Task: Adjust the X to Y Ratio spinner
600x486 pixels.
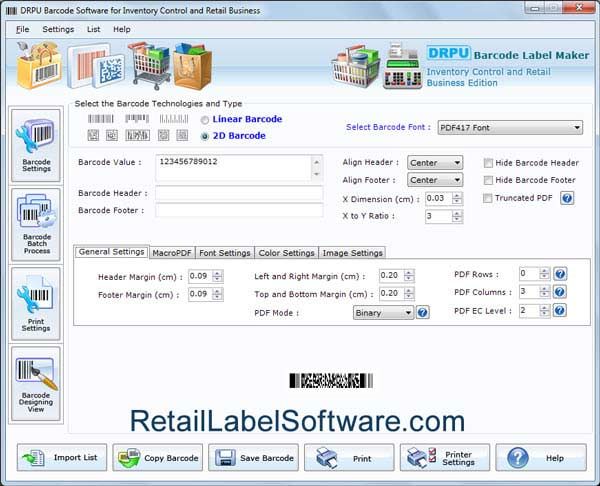Action: pyautogui.click(x=457, y=217)
